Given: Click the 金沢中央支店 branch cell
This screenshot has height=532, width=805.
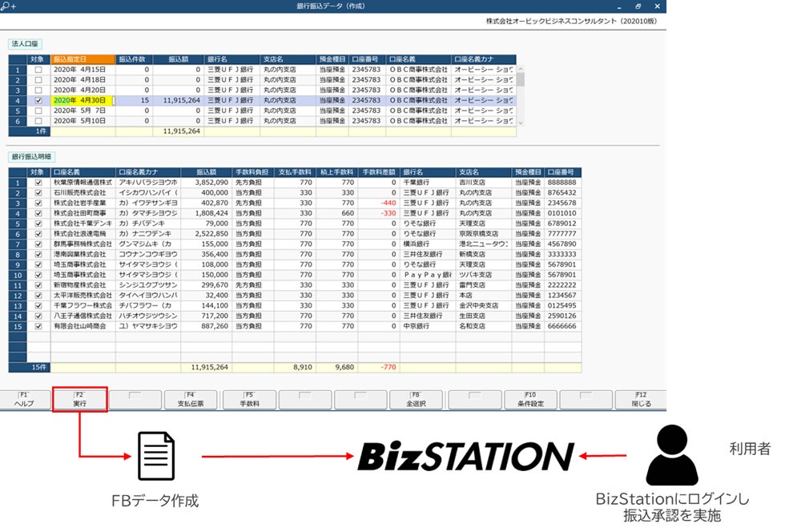Looking at the screenshot, I should pyautogui.click(x=484, y=305).
